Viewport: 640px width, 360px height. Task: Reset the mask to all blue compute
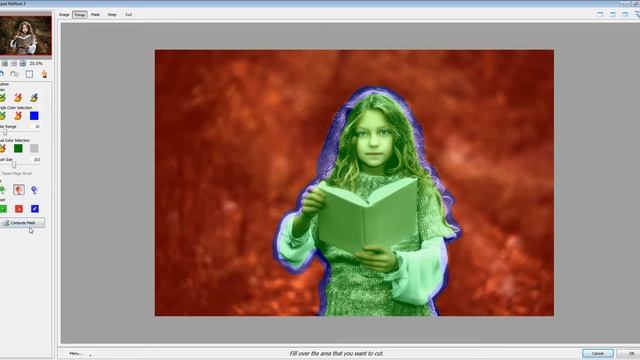pos(35,209)
